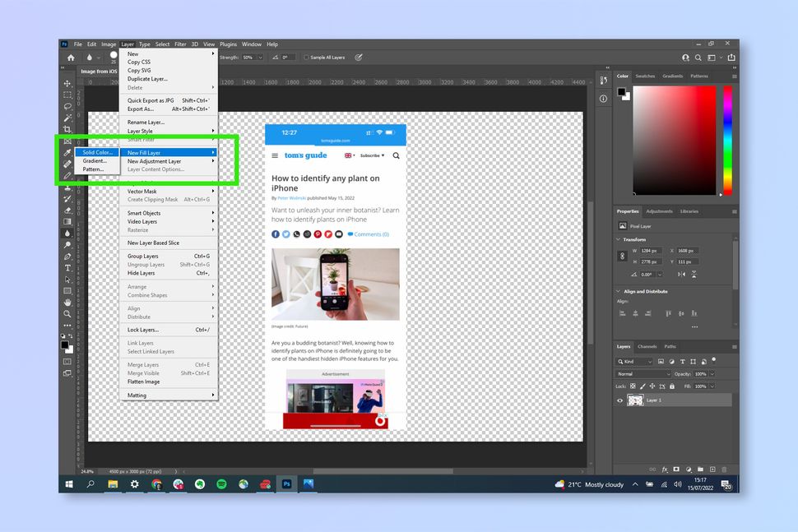This screenshot has width=798, height=532.
Task: Open the Normal blend mode dropdown
Action: [643, 374]
